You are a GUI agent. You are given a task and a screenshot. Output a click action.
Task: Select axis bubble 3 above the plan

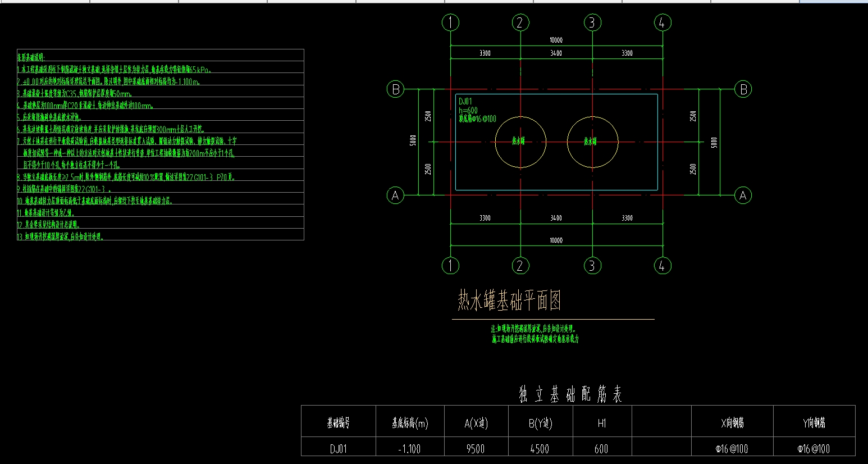(592, 22)
